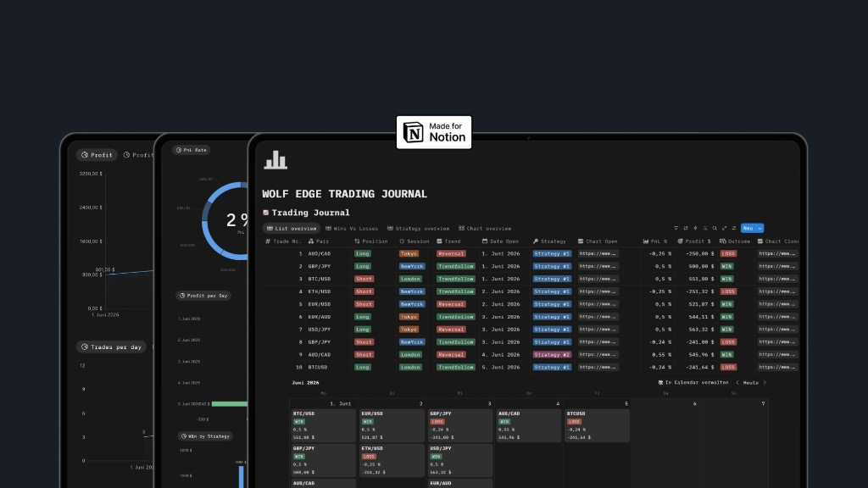Click the Reversal tag in trade 5 row

451,304
